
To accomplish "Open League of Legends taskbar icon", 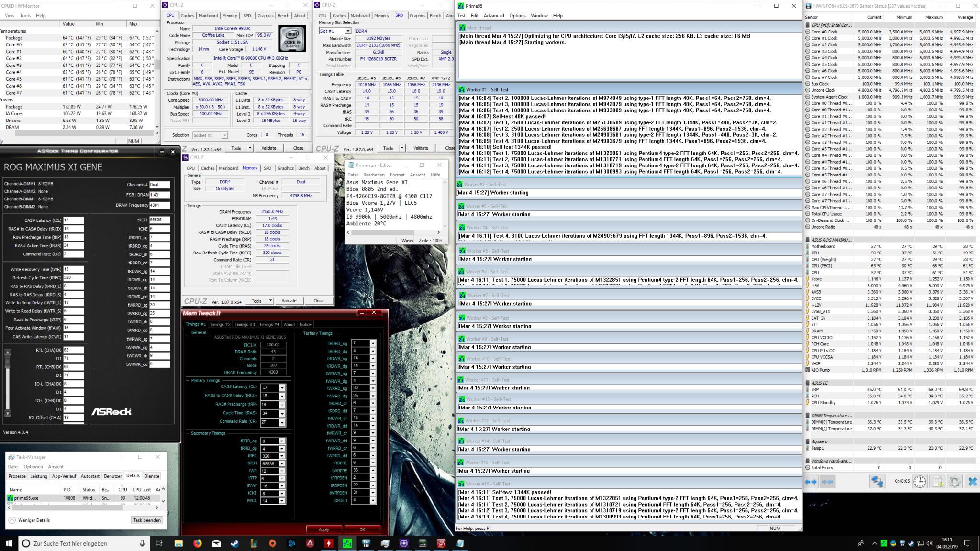I will (x=254, y=543).
